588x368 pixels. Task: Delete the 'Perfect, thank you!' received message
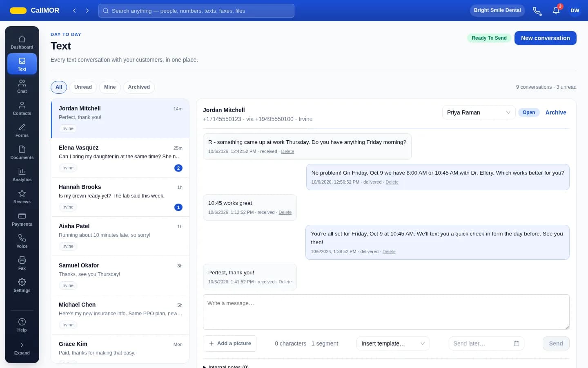click(285, 282)
